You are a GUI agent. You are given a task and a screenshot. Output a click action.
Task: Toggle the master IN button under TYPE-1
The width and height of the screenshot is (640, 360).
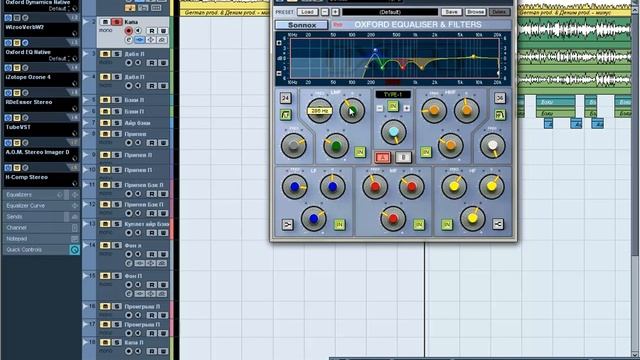click(x=393, y=107)
